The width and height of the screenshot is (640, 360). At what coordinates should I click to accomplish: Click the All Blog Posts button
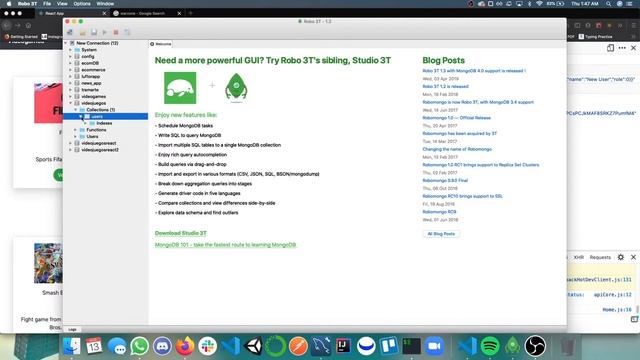point(441,234)
